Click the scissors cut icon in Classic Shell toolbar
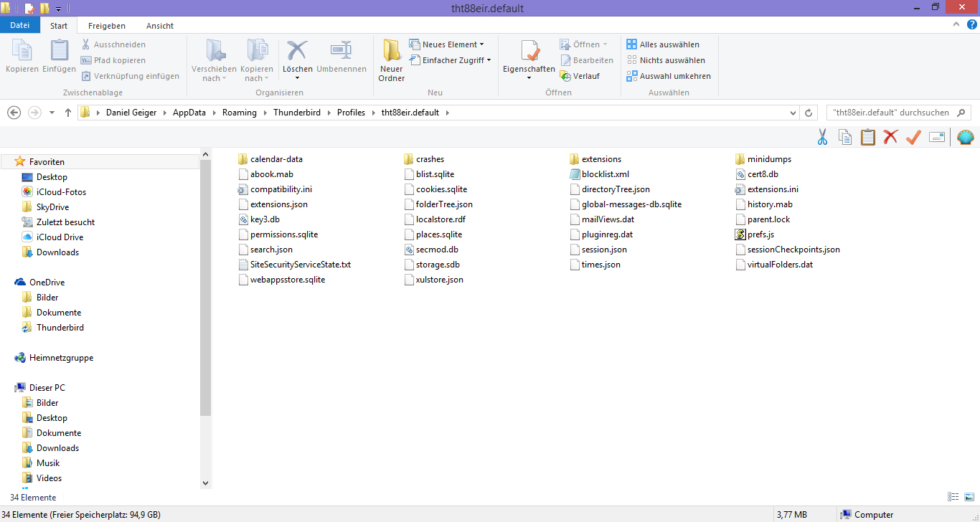This screenshot has height=522, width=980. 823,137
